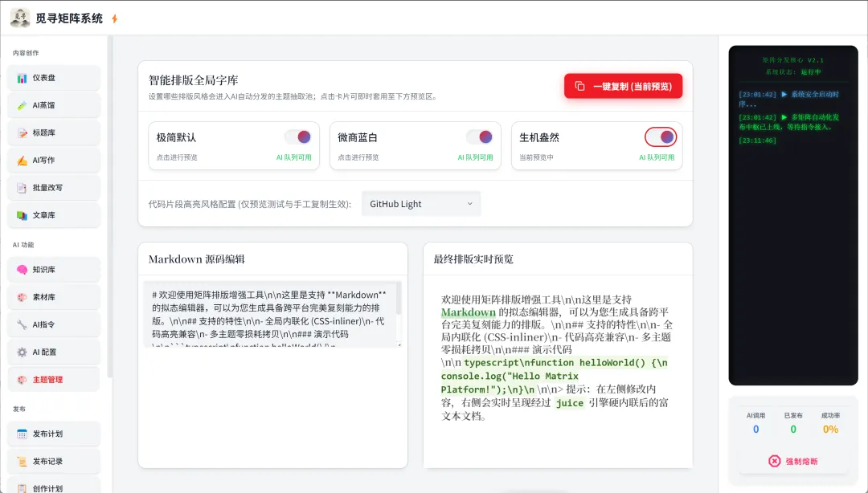This screenshot has width=868, height=493.
Task: Click the 发布计划 calendar icon
Action: [23, 434]
